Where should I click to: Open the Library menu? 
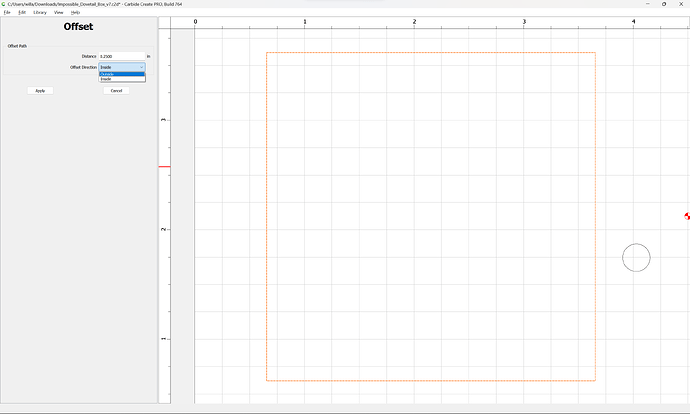[40, 12]
